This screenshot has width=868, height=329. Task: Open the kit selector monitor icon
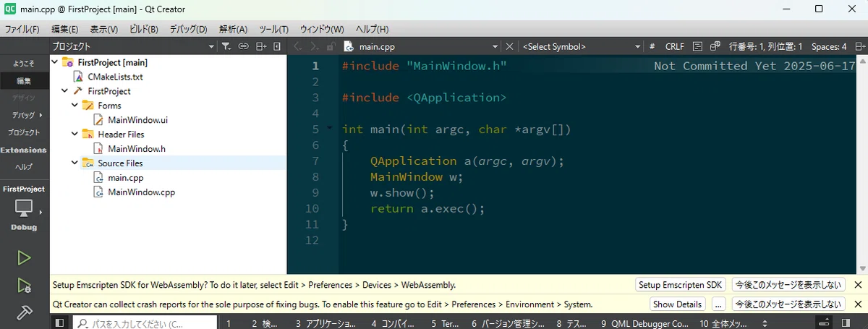point(24,208)
